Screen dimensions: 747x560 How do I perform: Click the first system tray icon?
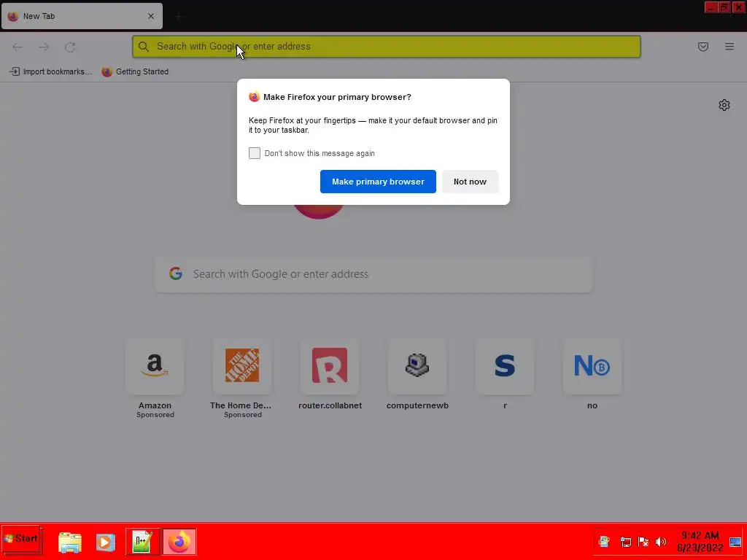click(x=604, y=542)
